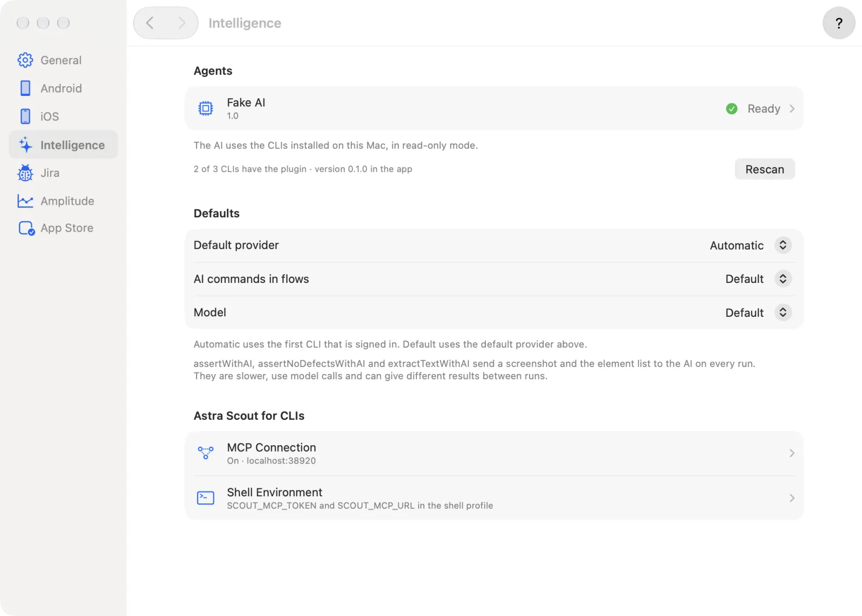This screenshot has height=616, width=862.
Task: Click the iOS device icon in sidebar
Action: 25,116
